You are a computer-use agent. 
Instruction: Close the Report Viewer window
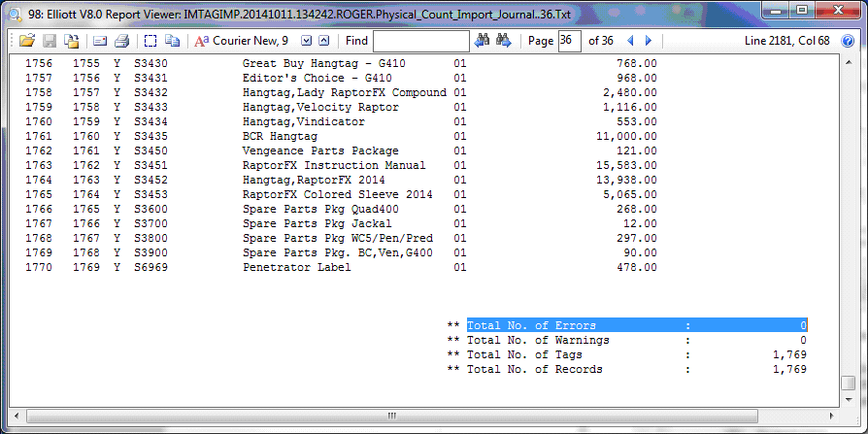[x=839, y=11]
